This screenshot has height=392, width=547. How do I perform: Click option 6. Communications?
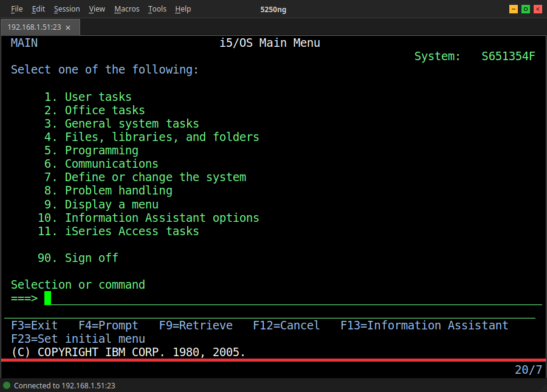[x=101, y=164]
